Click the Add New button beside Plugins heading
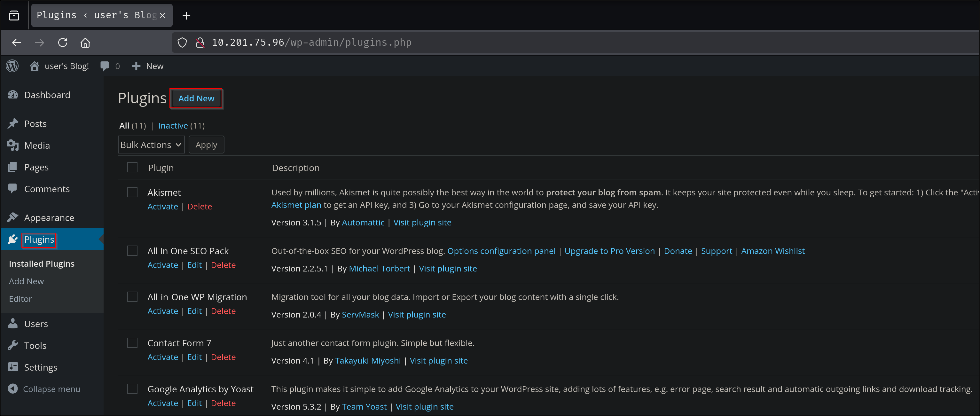980x416 pixels. point(196,98)
